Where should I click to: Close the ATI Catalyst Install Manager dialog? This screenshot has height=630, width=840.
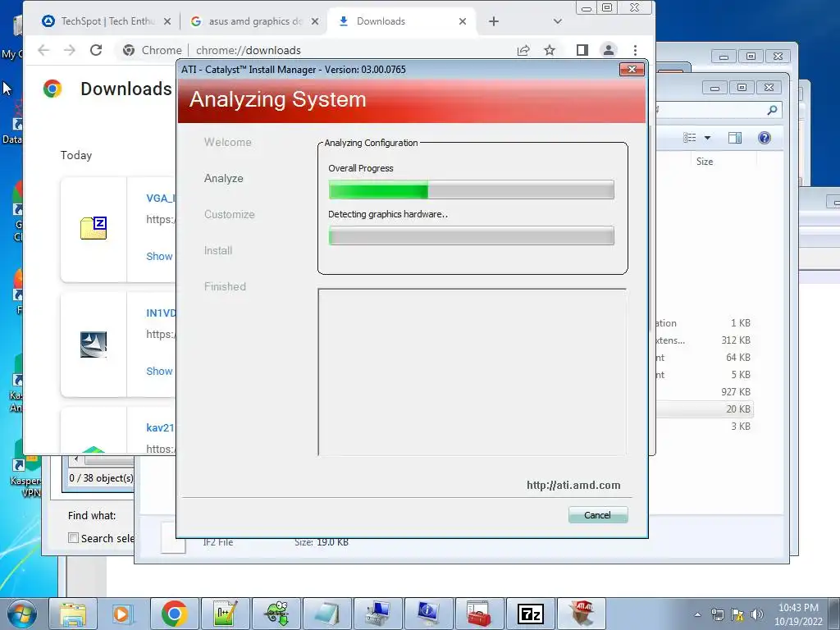click(x=632, y=69)
